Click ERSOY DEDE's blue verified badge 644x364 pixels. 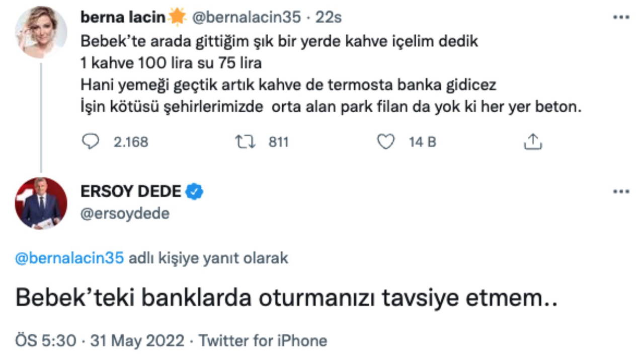coord(194,191)
